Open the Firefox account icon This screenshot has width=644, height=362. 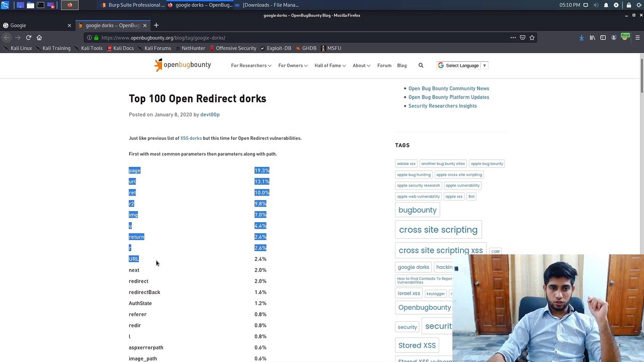point(614,38)
